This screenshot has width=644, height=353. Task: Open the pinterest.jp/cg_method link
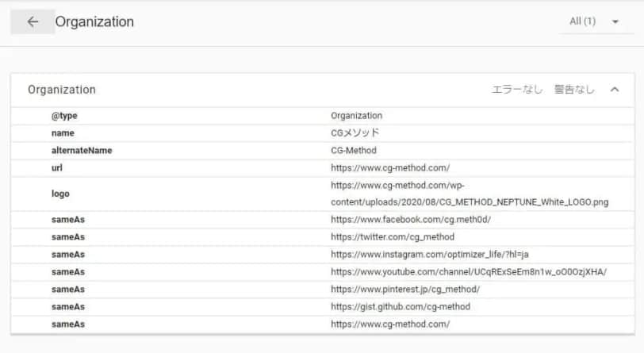click(405, 290)
